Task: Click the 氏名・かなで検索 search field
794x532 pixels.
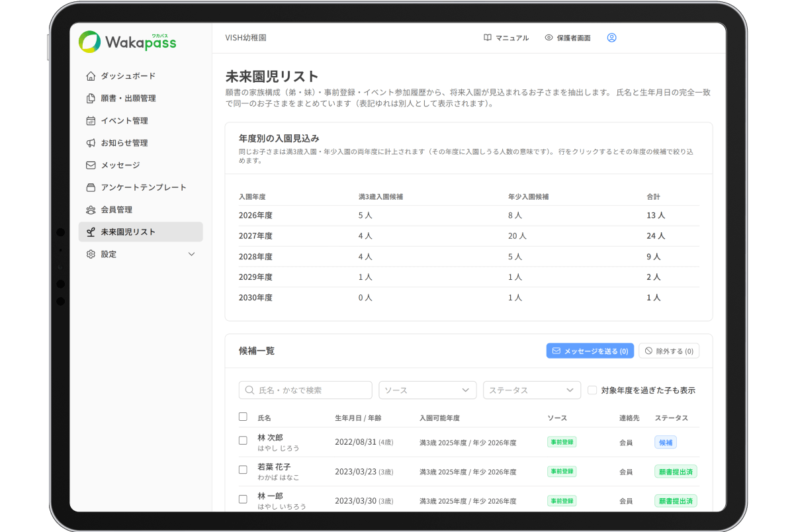Action: click(306, 390)
